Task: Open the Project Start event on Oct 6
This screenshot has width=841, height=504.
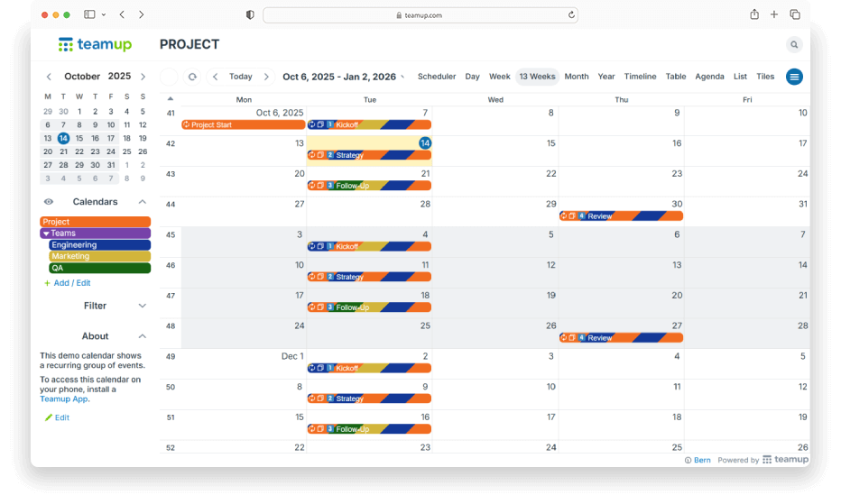Action: click(244, 125)
